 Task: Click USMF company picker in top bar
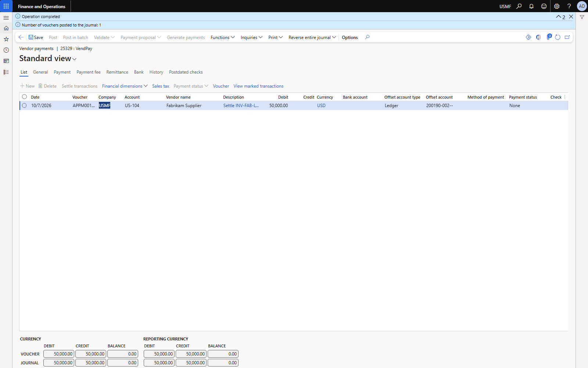tap(505, 7)
